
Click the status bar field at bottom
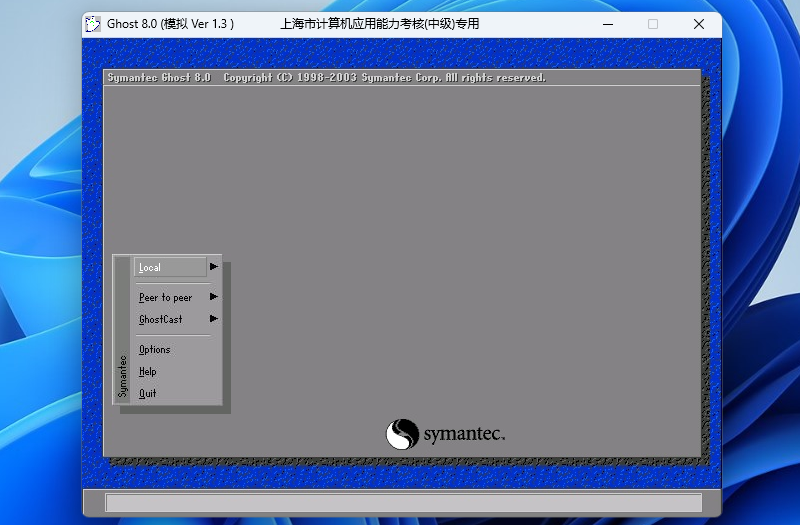click(x=404, y=503)
